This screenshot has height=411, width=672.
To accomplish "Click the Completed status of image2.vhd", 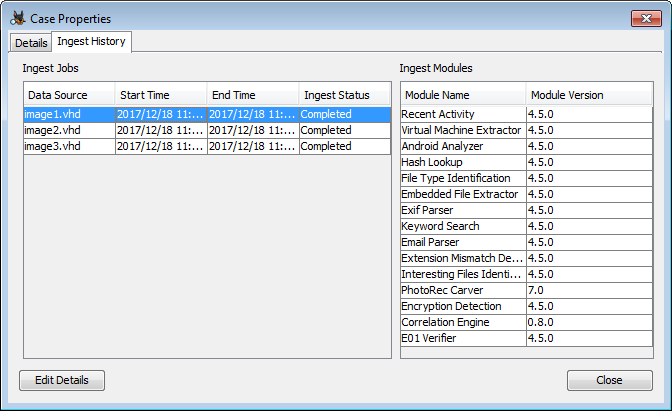I will [x=345, y=130].
